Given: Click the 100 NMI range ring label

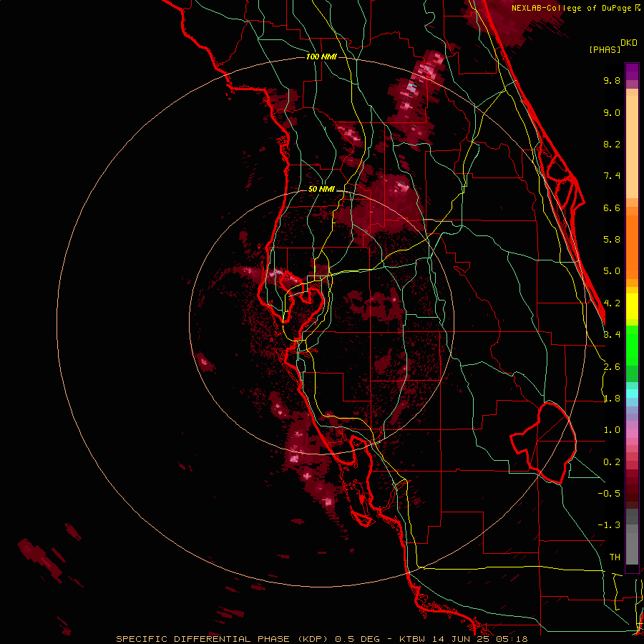Looking at the screenshot, I should click(x=321, y=57).
